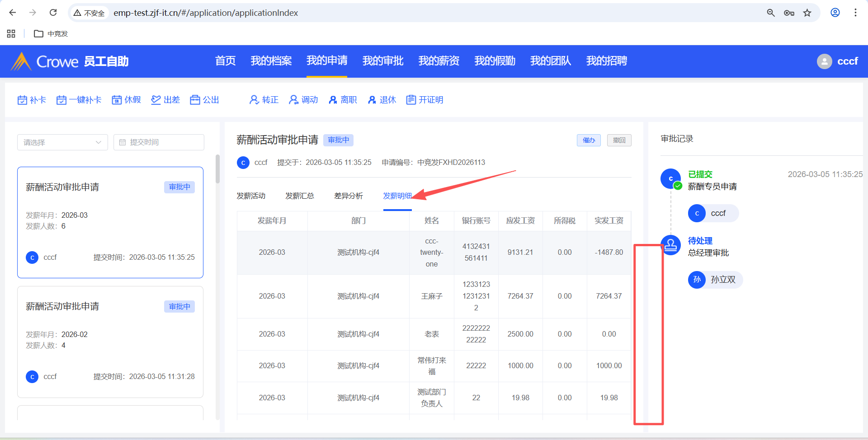Click the application list vertical scrollbar
The width and height of the screenshot is (868, 440).
pyautogui.click(x=217, y=169)
